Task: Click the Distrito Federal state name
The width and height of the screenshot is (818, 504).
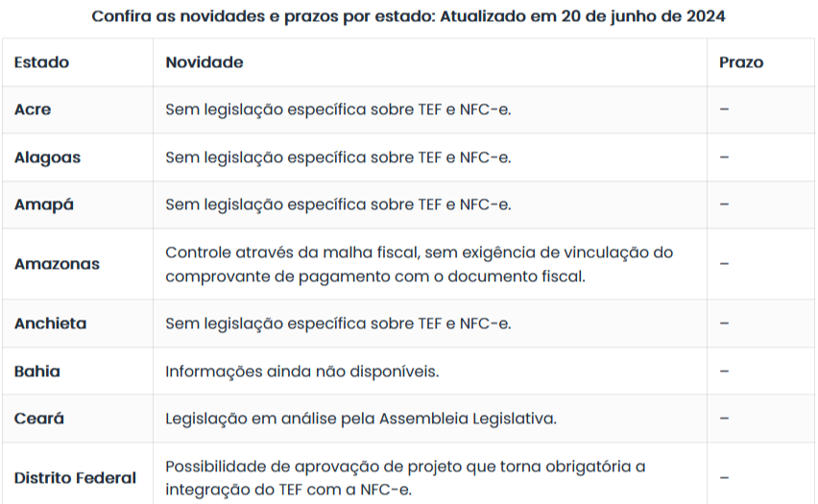Action: 75,478
